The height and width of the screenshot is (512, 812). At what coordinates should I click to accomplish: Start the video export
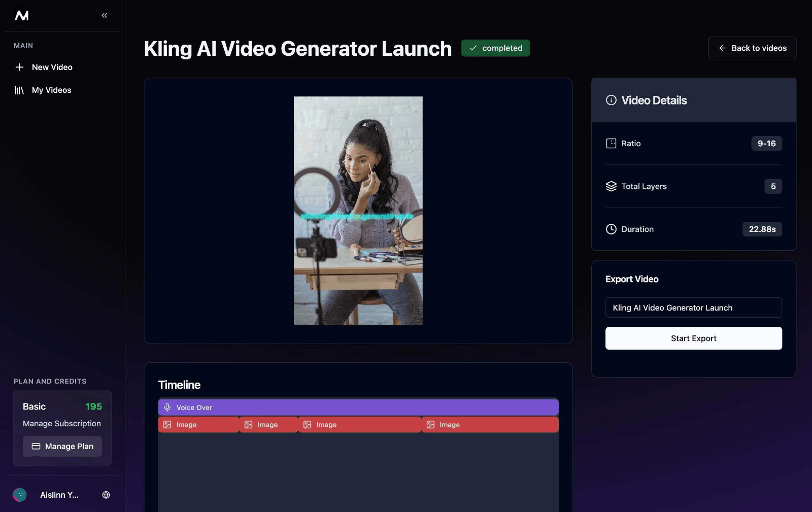(693, 338)
